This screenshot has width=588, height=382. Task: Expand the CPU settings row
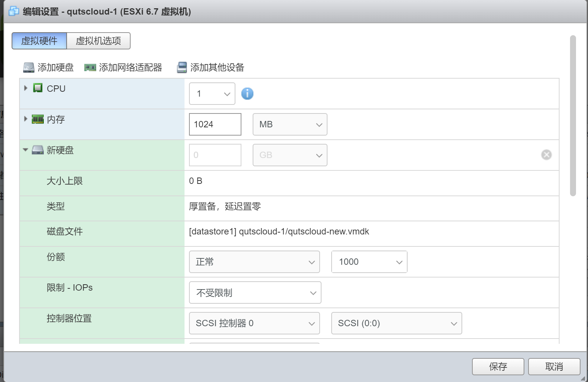tap(25, 88)
